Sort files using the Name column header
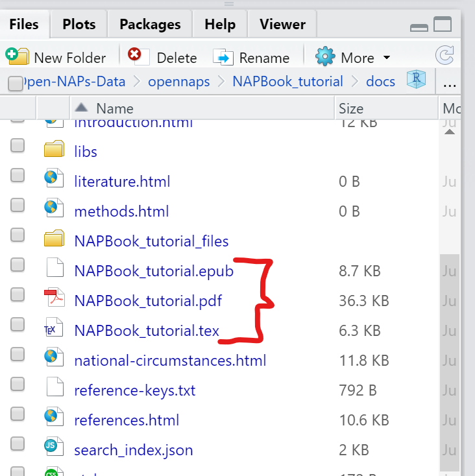 pos(114,108)
